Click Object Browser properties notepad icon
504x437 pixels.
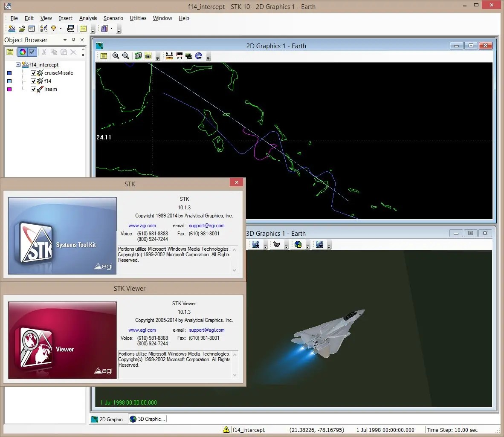tap(10, 52)
